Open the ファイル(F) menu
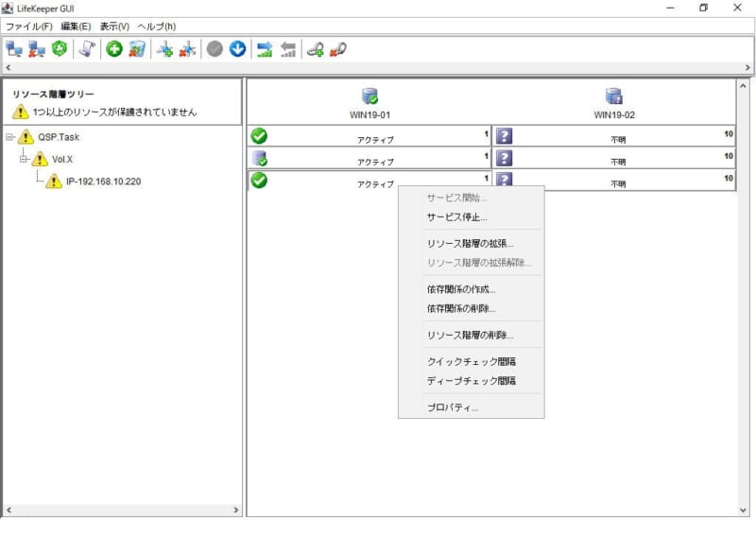Image resolution: width=756 pixels, height=537 pixels. click(x=28, y=26)
